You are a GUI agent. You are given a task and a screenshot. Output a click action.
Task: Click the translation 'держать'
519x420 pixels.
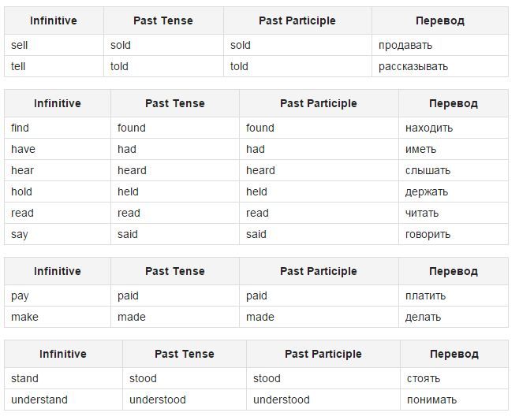point(427,191)
